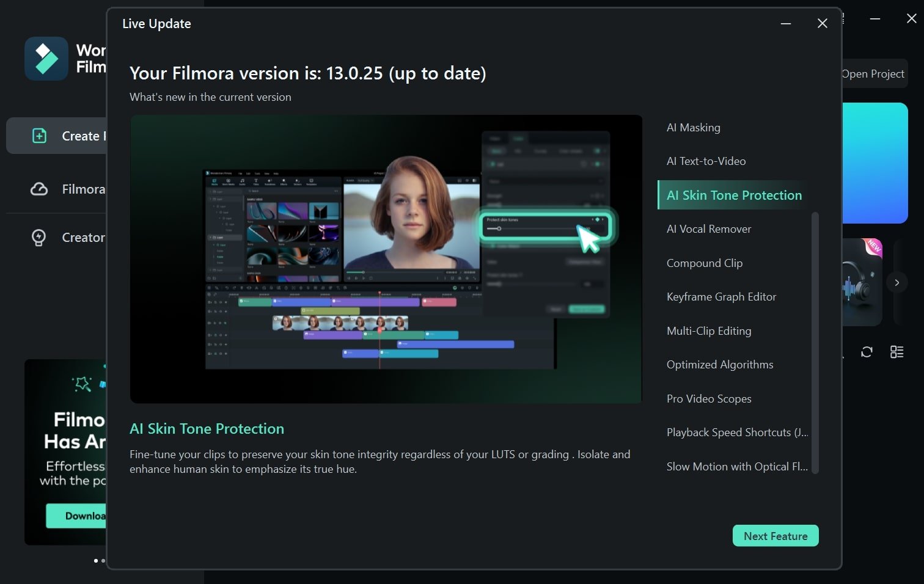Click the Download button on promo banner

[76, 516]
